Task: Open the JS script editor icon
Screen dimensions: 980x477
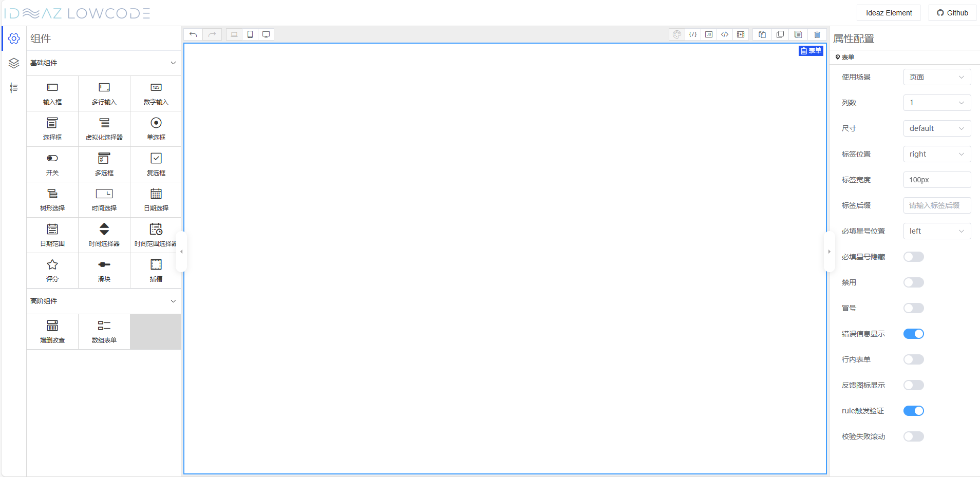Action: point(709,34)
